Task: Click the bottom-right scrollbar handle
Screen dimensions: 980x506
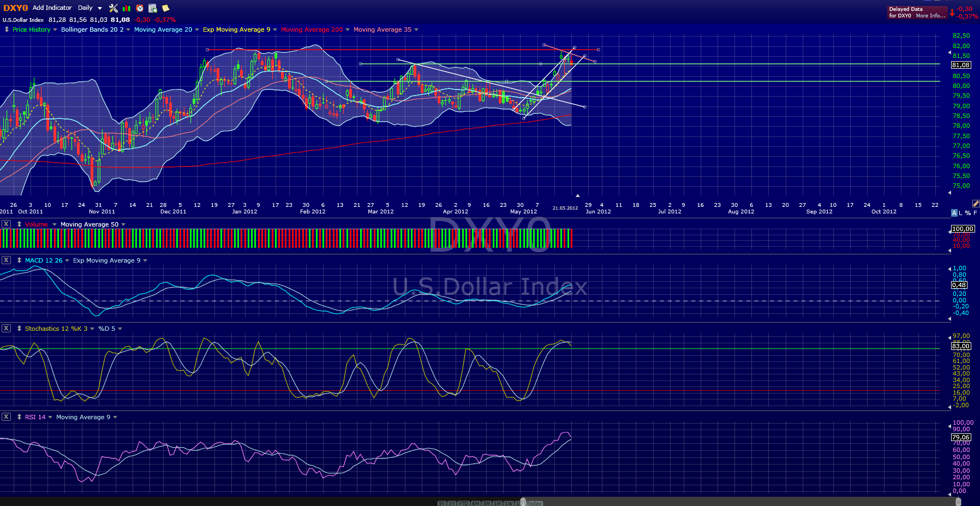Action: [x=958, y=502]
